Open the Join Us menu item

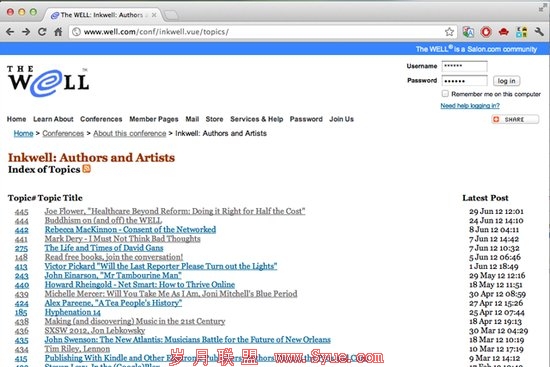341,119
